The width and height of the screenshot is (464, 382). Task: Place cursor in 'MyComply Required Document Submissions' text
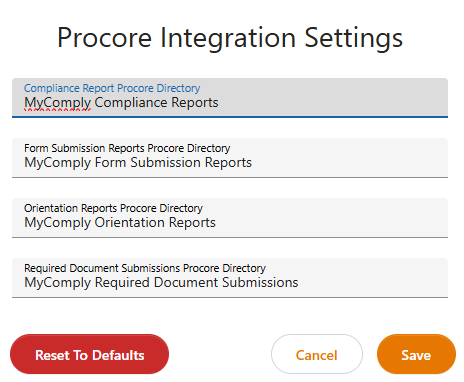161,283
